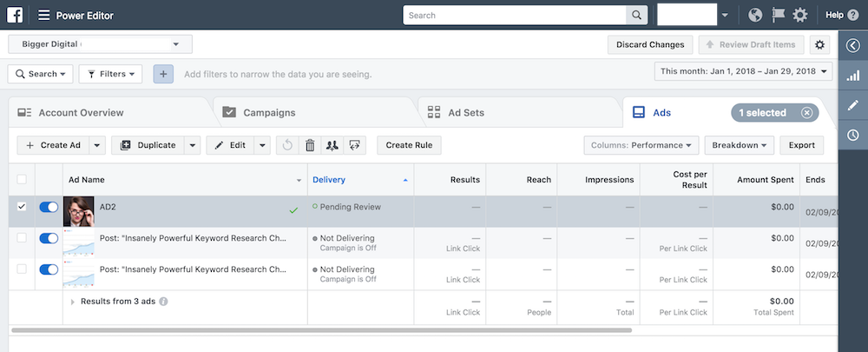
Task: Click the Export button
Action: click(x=801, y=145)
